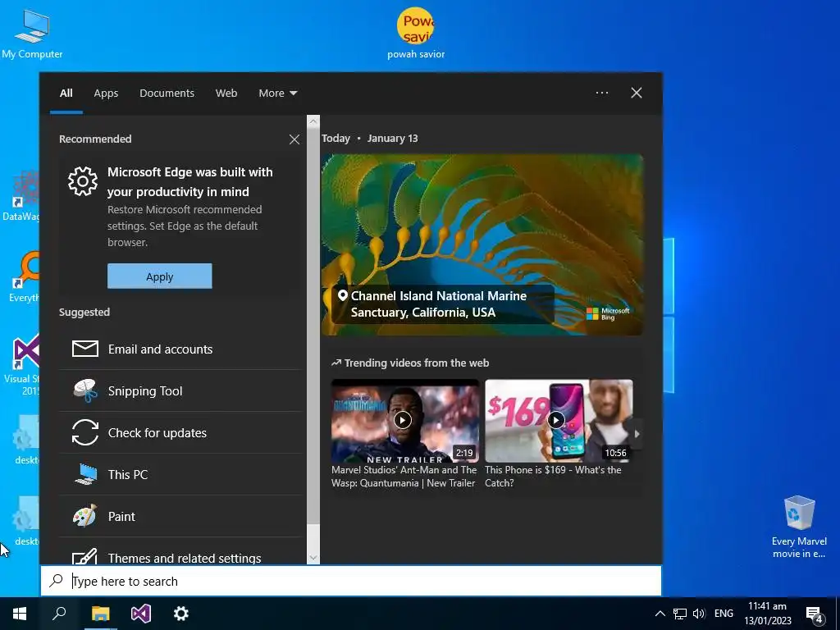Open the taskbar clock and date

[x=768, y=614]
